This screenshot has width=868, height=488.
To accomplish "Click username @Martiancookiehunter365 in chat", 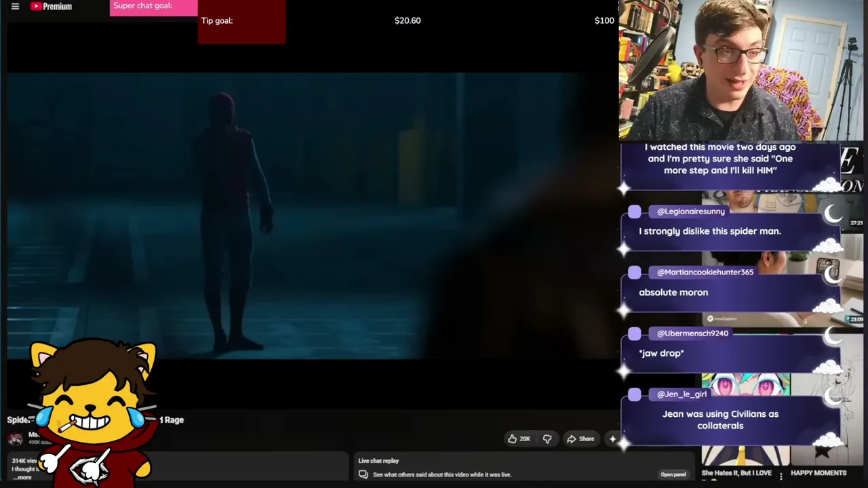I will tap(705, 272).
